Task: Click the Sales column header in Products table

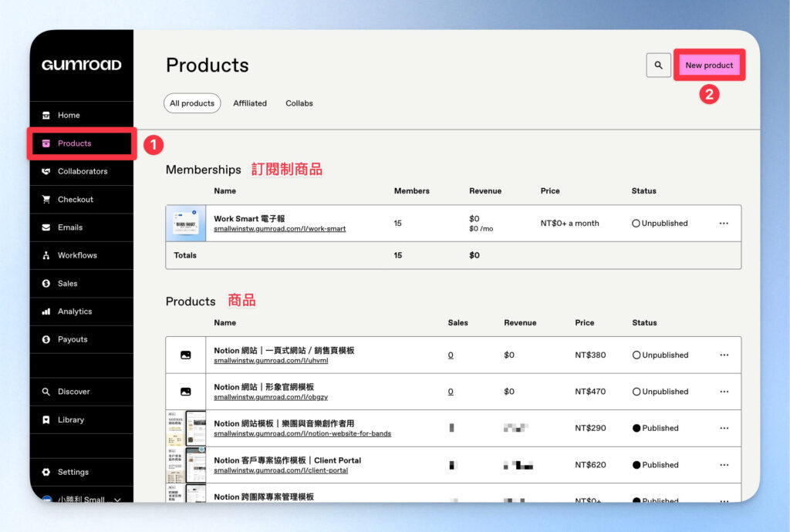Action: click(x=458, y=322)
